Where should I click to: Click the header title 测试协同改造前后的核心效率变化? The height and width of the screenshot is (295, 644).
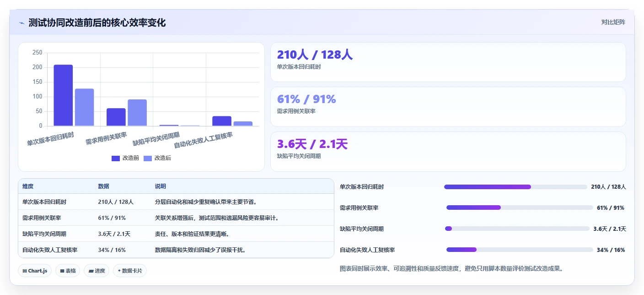[97, 22]
